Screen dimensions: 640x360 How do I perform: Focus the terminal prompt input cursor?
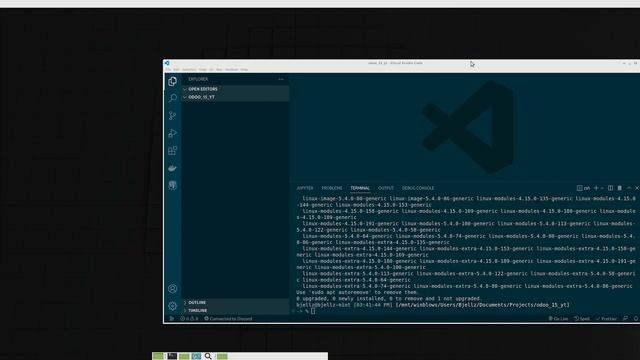point(313,311)
